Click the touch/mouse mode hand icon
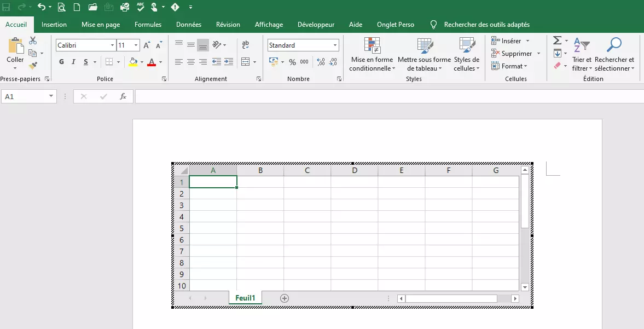Image resolution: width=644 pixels, height=329 pixels. click(154, 7)
